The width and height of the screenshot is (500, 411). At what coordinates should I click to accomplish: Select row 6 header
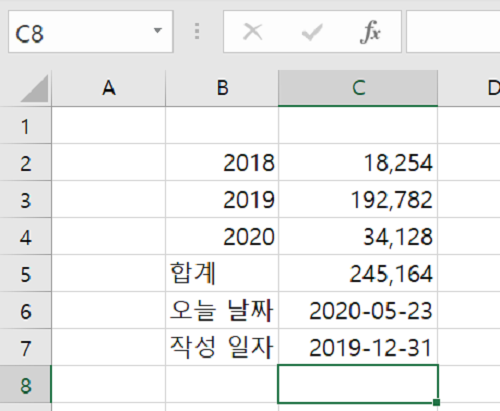click(x=26, y=311)
